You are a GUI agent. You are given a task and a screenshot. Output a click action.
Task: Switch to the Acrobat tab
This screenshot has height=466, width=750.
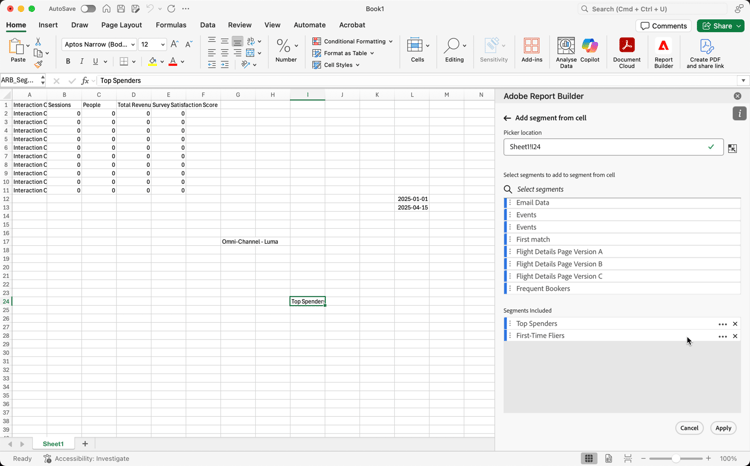coord(352,25)
